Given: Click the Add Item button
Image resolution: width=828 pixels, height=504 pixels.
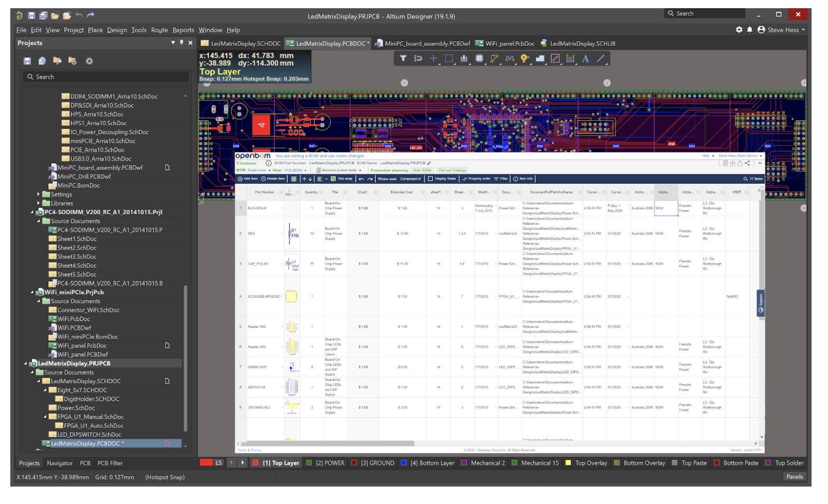Looking at the screenshot, I should coord(248,179).
